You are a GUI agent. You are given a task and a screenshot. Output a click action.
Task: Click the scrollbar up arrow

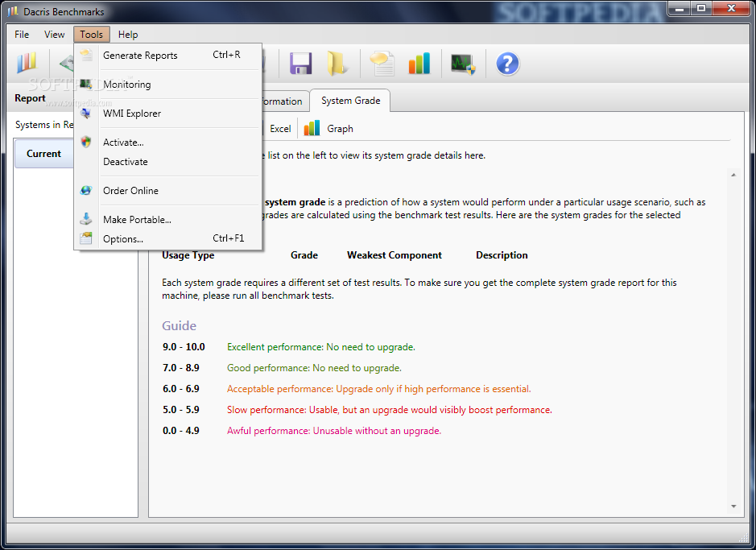coord(733,175)
